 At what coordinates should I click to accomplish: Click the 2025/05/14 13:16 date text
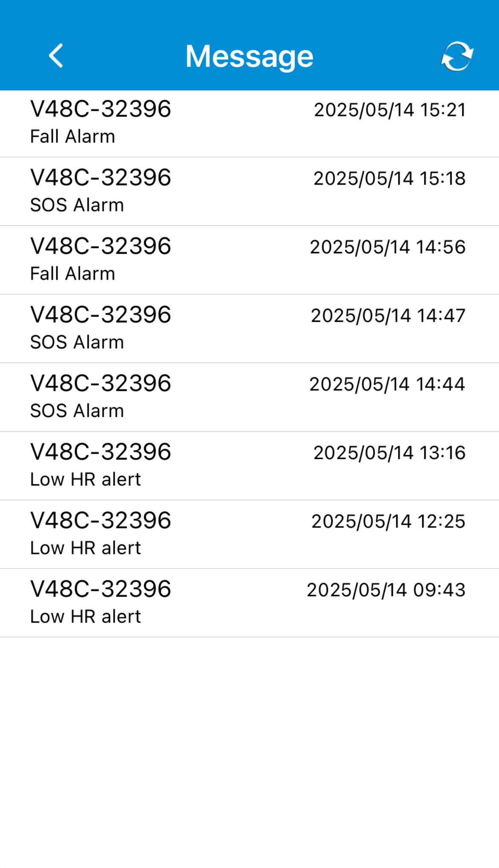coord(389,453)
